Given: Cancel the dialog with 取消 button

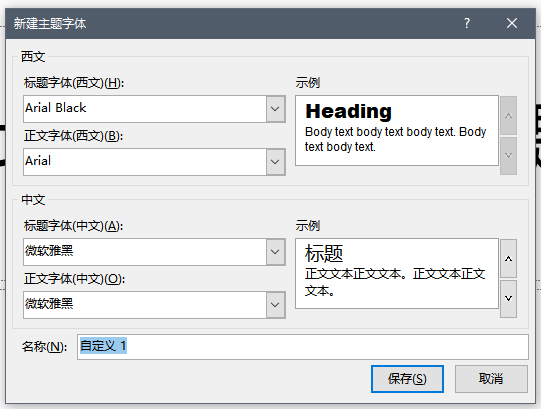Looking at the screenshot, I should click(491, 379).
